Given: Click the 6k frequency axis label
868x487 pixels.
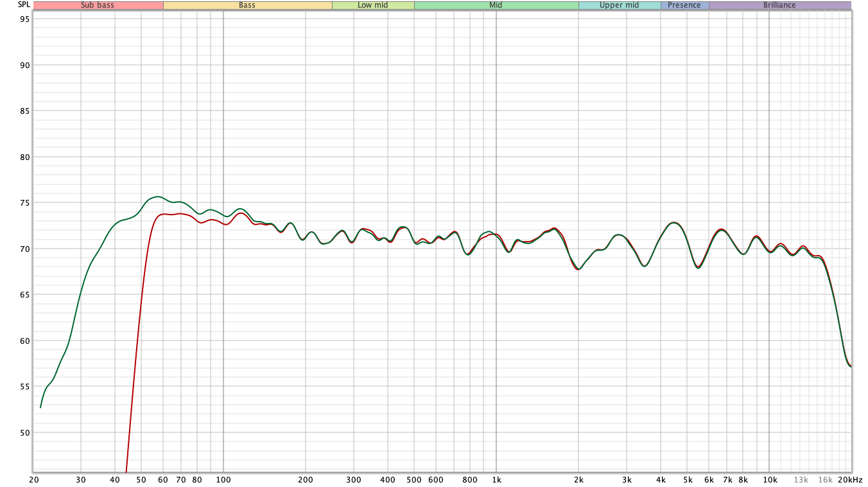Looking at the screenshot, I should click(709, 480).
